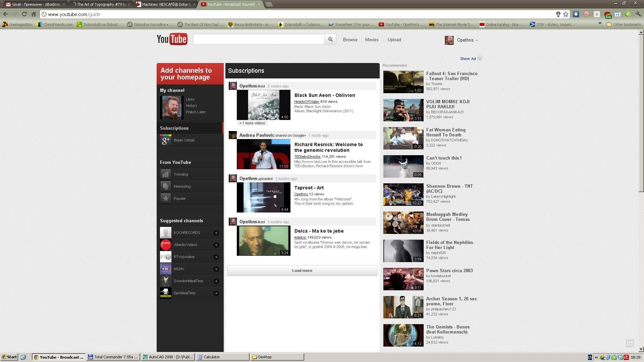644x362 pixels.
Task: Add EpicMealTime channel with plus button
Action: click(216, 293)
